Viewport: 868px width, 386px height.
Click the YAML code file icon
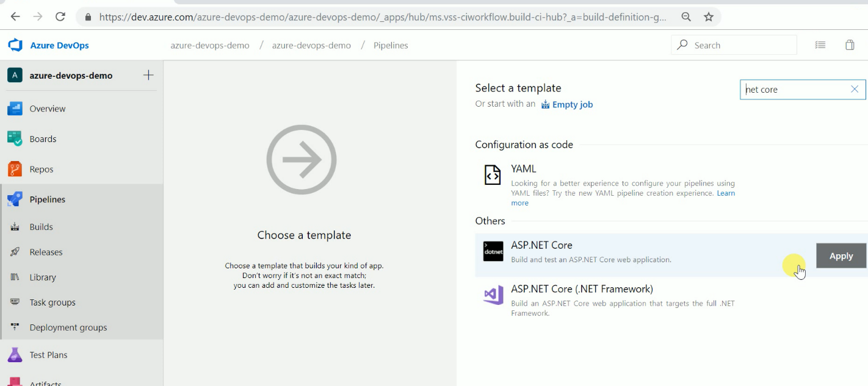(493, 174)
